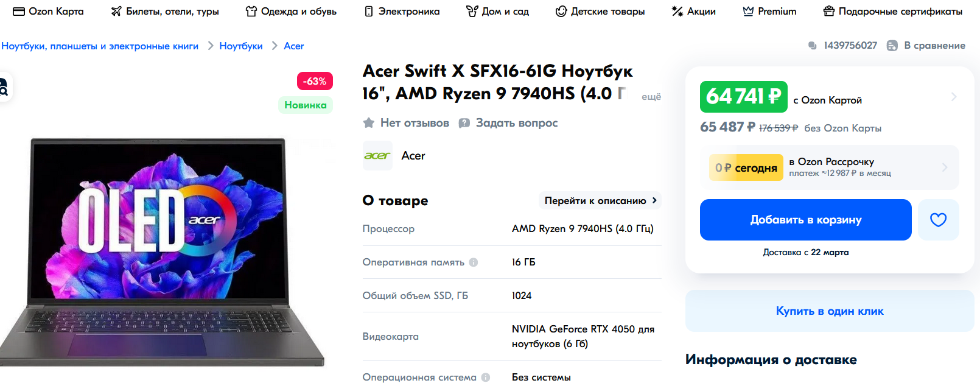This screenshot has height=383, width=980.
Task: Open the Premium menu item
Action: click(x=769, y=12)
